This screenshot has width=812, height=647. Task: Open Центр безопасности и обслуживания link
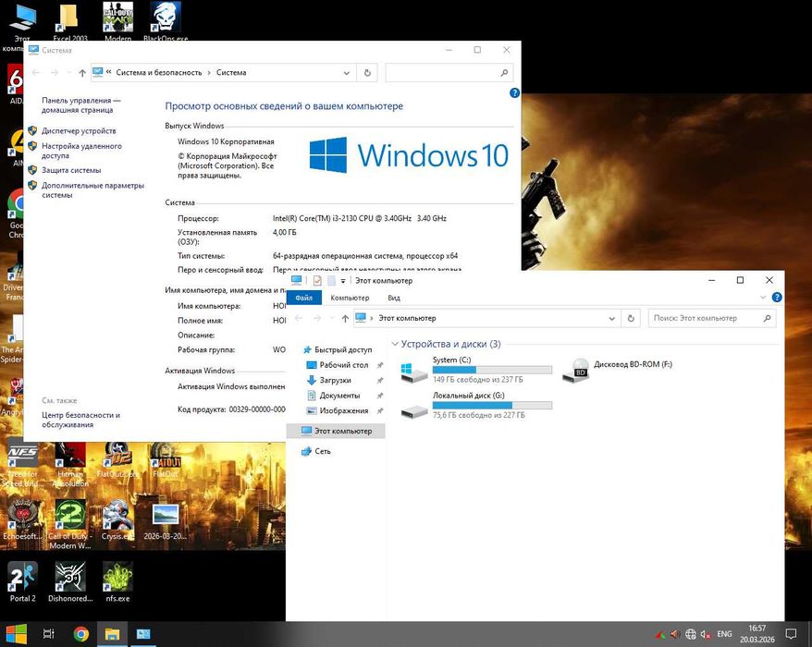80,420
